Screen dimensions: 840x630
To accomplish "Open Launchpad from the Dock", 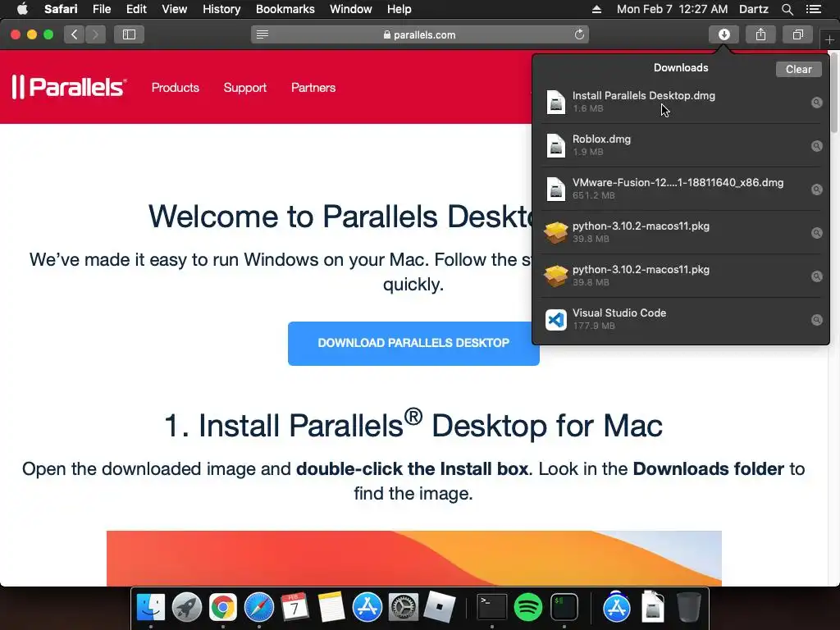I will [x=186, y=608].
